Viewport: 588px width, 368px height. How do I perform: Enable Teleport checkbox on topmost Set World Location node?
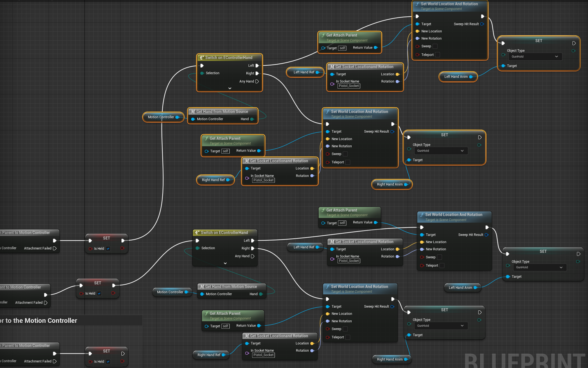pyautogui.click(x=438, y=55)
